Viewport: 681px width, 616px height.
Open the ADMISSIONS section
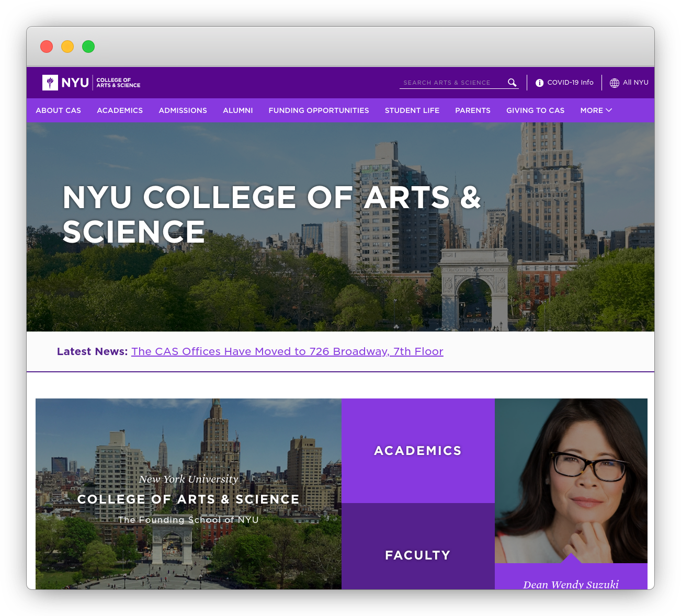click(x=183, y=110)
